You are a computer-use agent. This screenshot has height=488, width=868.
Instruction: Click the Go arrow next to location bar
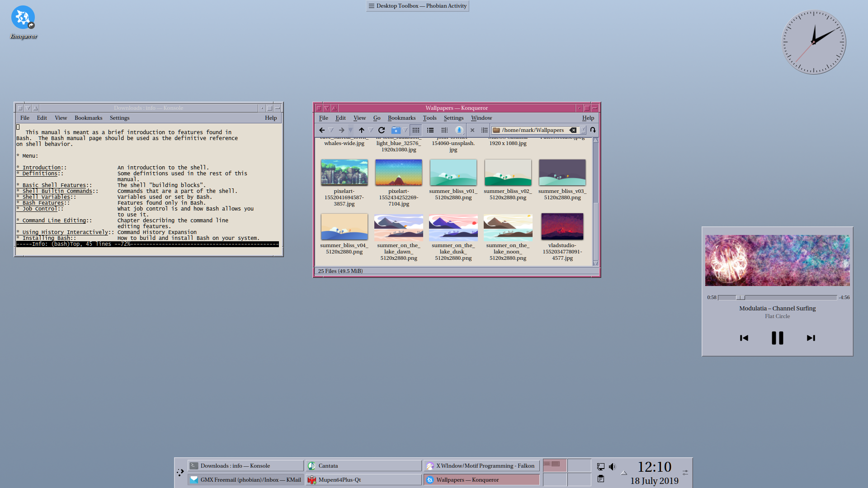point(593,130)
